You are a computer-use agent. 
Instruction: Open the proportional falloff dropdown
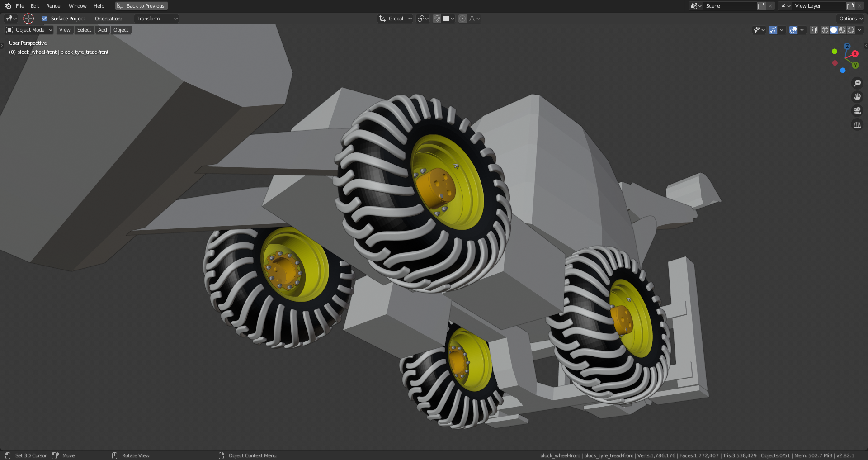click(474, 19)
